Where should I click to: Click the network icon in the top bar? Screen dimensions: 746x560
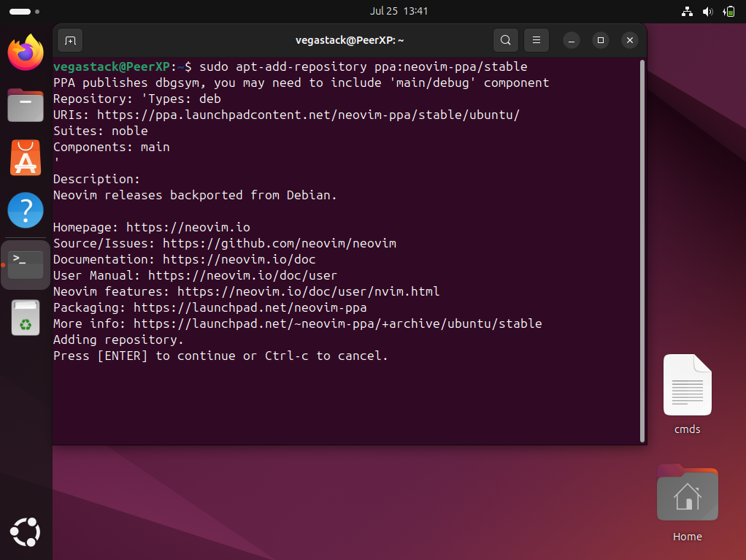[x=687, y=12]
